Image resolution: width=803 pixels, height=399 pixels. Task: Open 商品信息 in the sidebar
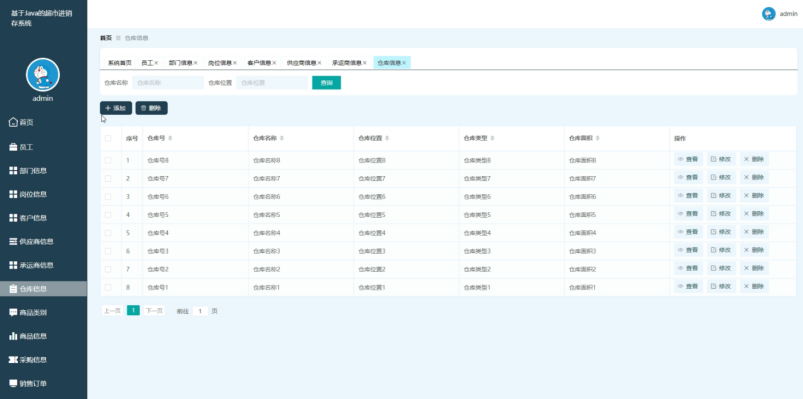click(x=28, y=336)
